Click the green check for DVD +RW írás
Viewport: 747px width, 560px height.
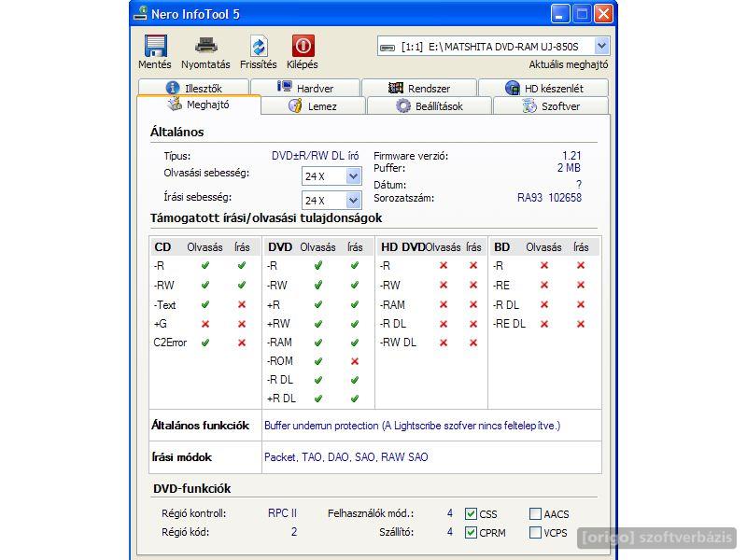(355, 324)
